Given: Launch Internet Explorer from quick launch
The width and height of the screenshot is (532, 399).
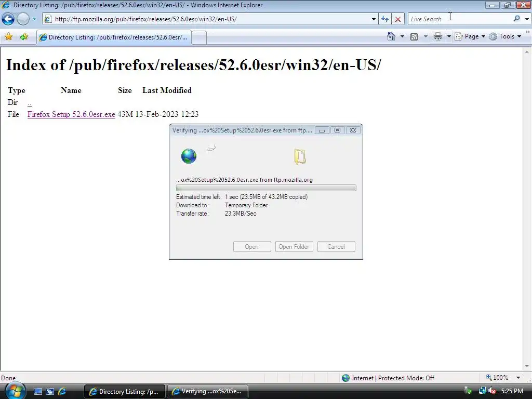Looking at the screenshot, I should (62, 392).
